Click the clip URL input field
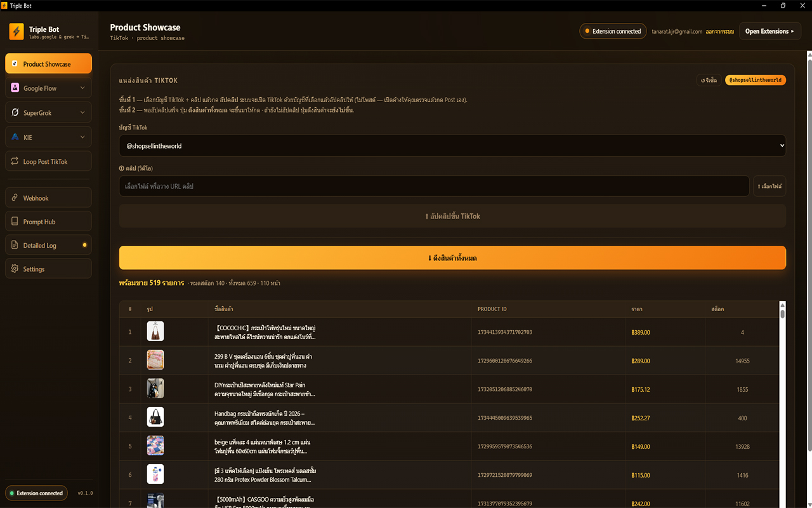The image size is (812, 508). pyautogui.click(x=434, y=186)
